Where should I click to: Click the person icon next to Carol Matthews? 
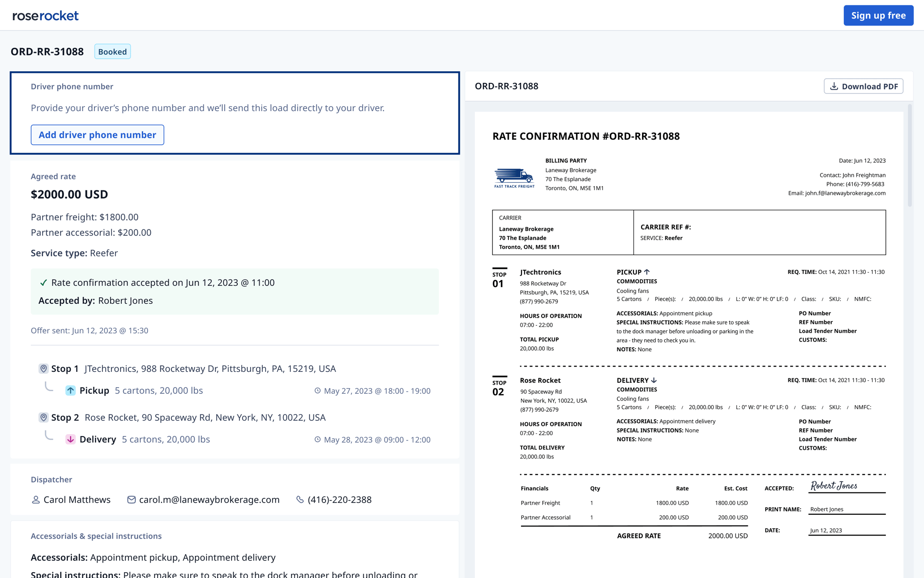pyautogui.click(x=35, y=499)
